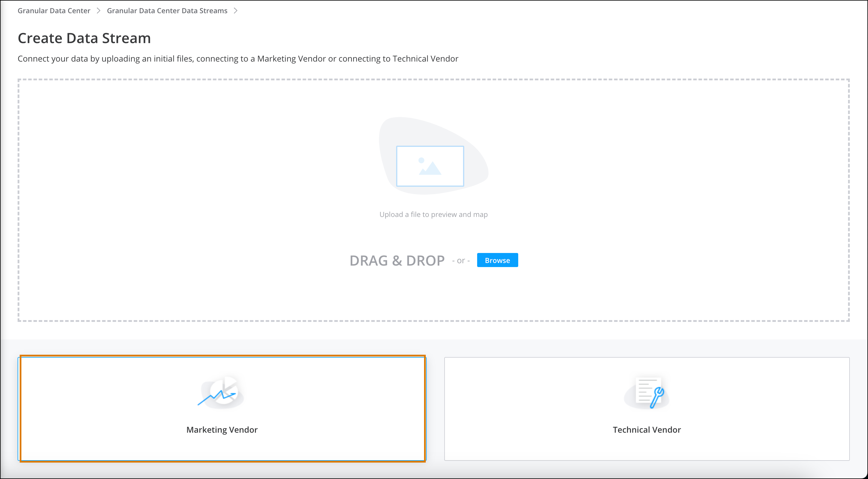868x479 pixels.
Task: Click the 'Connect your data' description text
Action: (238, 59)
